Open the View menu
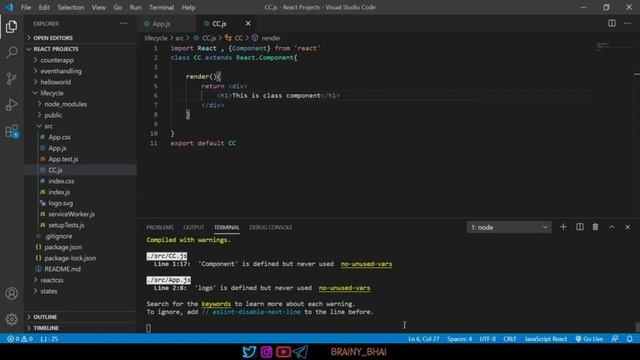This screenshot has height=360, width=640. [x=98, y=7]
